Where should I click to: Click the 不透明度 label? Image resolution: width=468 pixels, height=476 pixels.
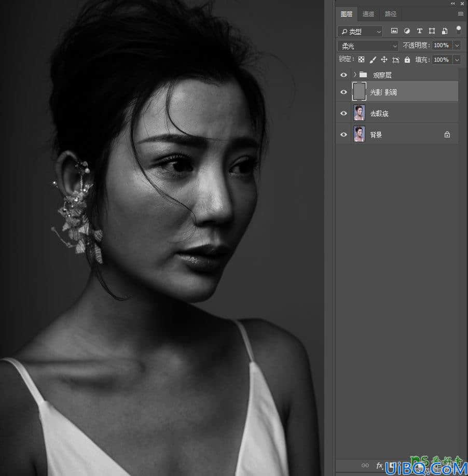416,46
